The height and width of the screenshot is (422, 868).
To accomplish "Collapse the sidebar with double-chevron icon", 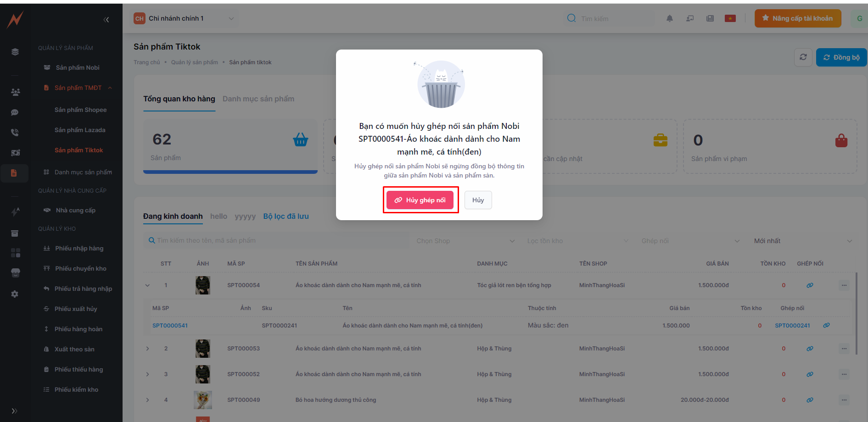I will point(106,20).
